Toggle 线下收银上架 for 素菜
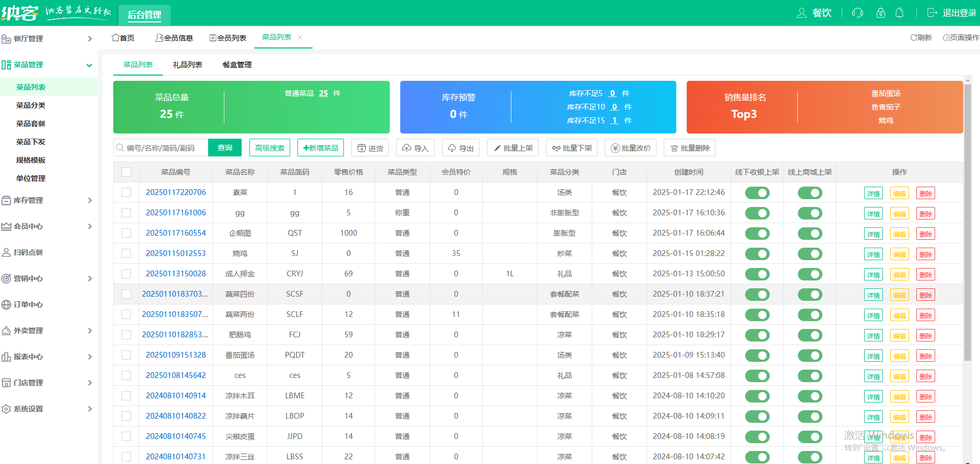Image resolution: width=980 pixels, height=464 pixels. [757, 193]
